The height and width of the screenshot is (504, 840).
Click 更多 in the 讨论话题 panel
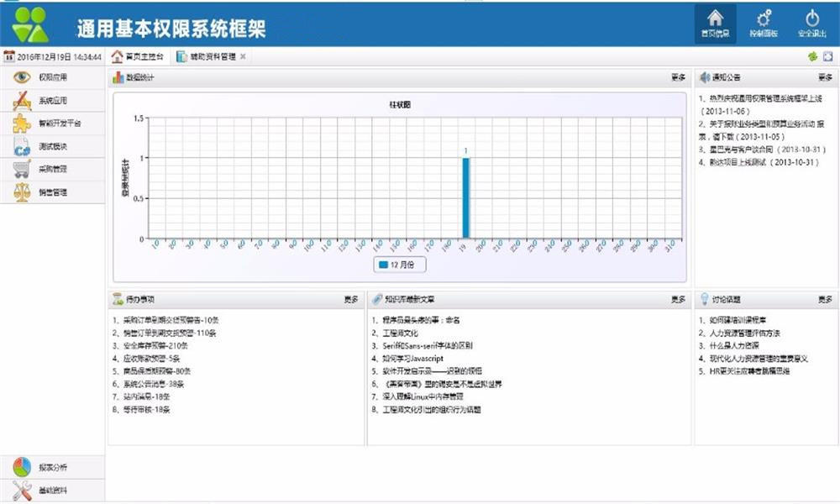825,299
